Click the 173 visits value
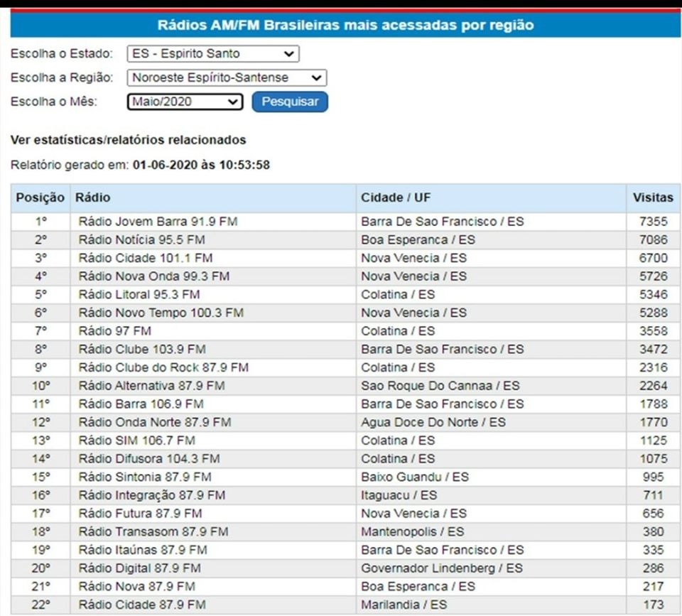Screen dimensions: 682x616 [x=654, y=605]
